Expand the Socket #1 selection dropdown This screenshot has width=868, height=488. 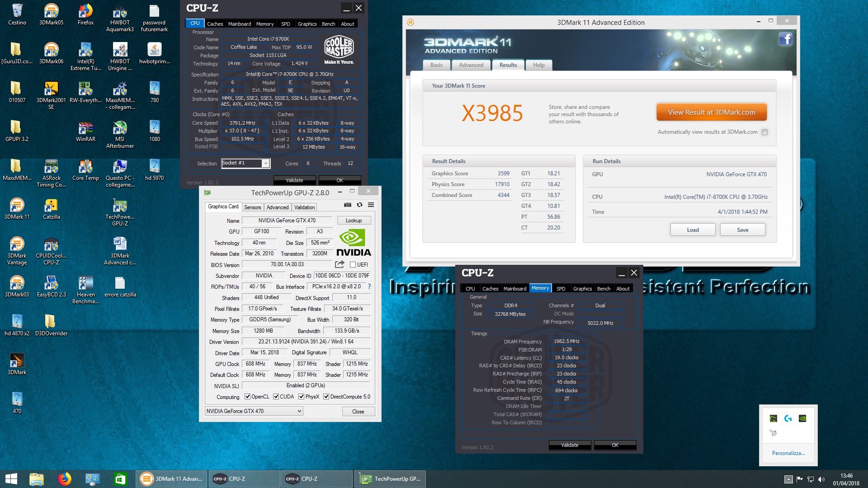tap(266, 164)
